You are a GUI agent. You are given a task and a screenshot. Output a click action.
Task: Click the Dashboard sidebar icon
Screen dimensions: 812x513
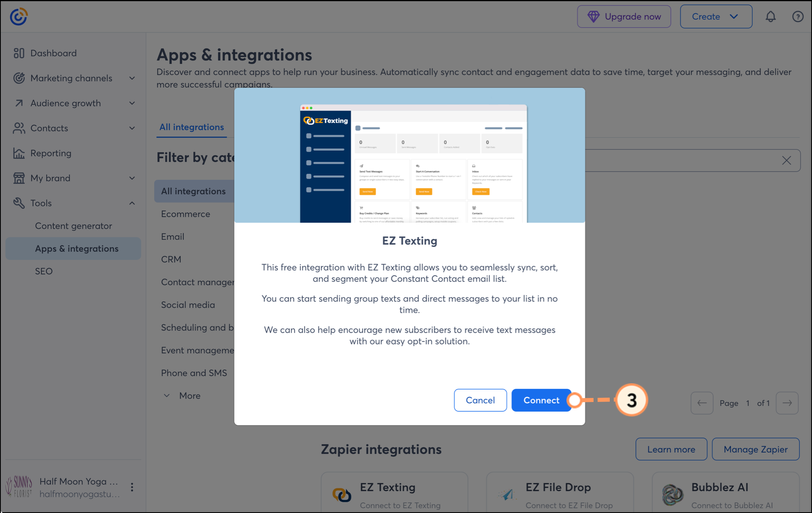pos(19,53)
